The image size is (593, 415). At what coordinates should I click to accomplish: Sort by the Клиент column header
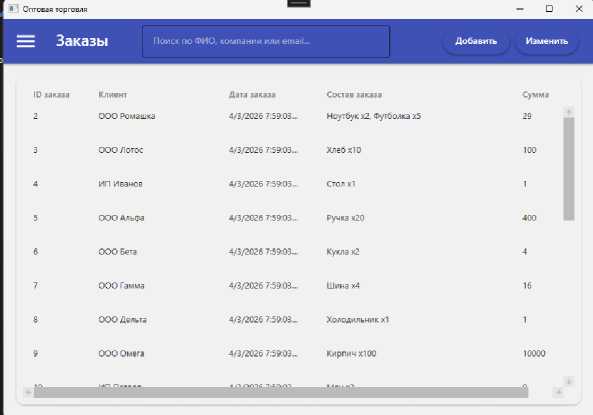point(113,94)
